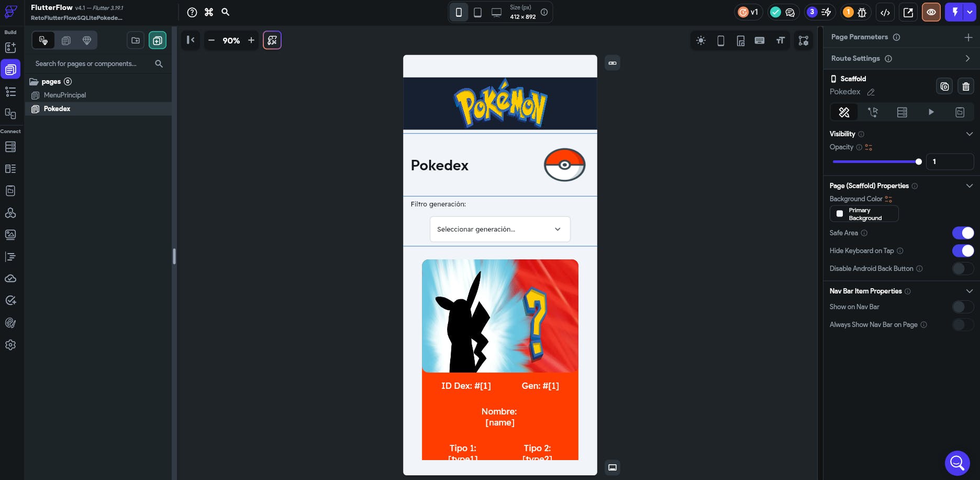Enable Show on Nav Bar switch
Screen dimensions: 980x480
click(x=963, y=307)
